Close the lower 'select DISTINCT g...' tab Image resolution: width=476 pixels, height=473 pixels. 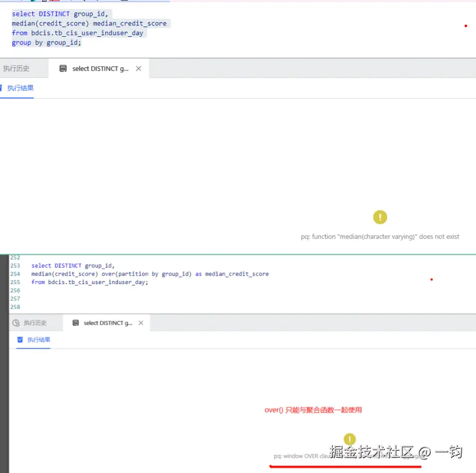pyautogui.click(x=141, y=323)
